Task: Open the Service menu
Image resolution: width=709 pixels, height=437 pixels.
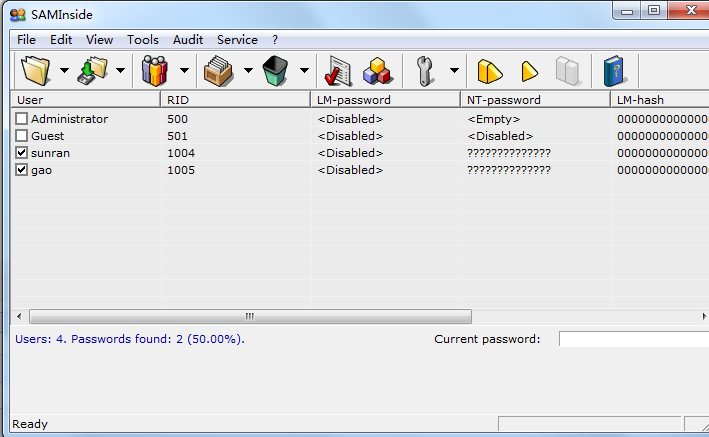Action: pyautogui.click(x=237, y=40)
